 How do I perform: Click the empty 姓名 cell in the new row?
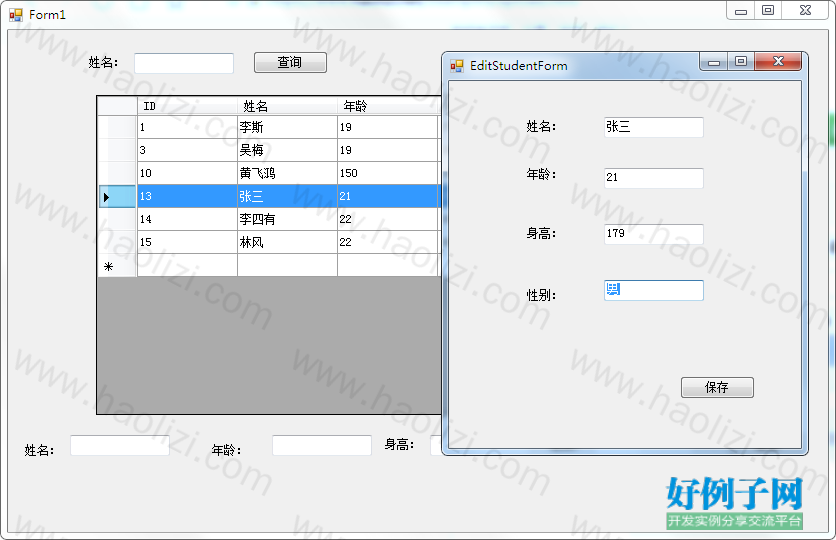[287, 265]
